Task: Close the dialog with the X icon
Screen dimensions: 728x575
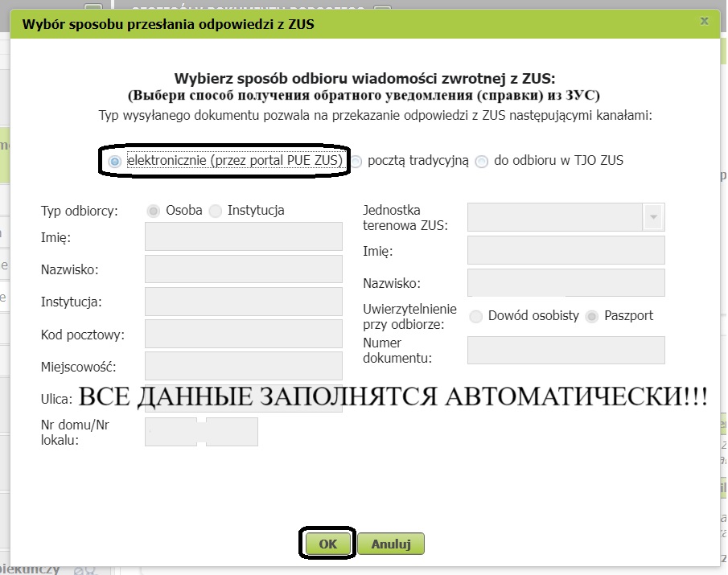Action: [705, 20]
